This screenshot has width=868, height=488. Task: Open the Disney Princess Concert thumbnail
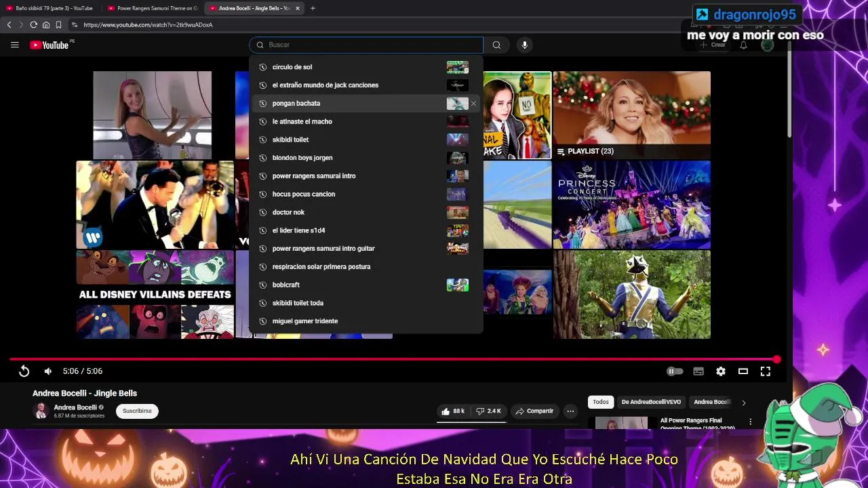[631, 205]
